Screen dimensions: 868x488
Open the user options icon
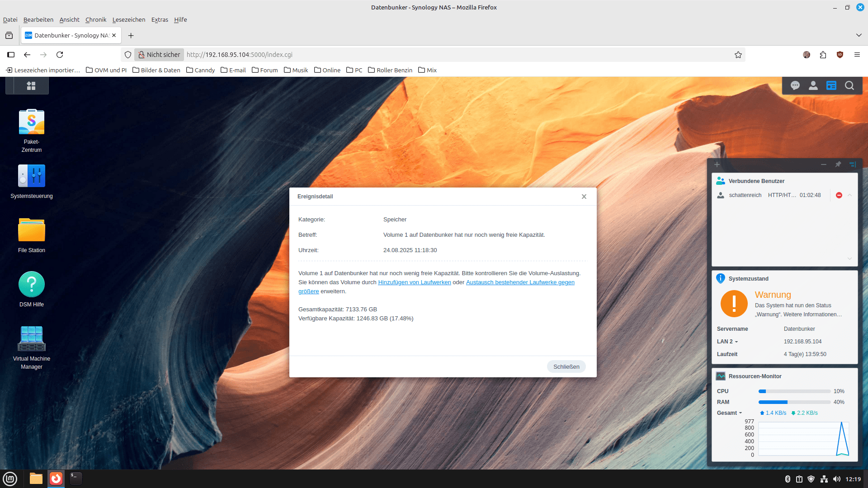coord(813,86)
